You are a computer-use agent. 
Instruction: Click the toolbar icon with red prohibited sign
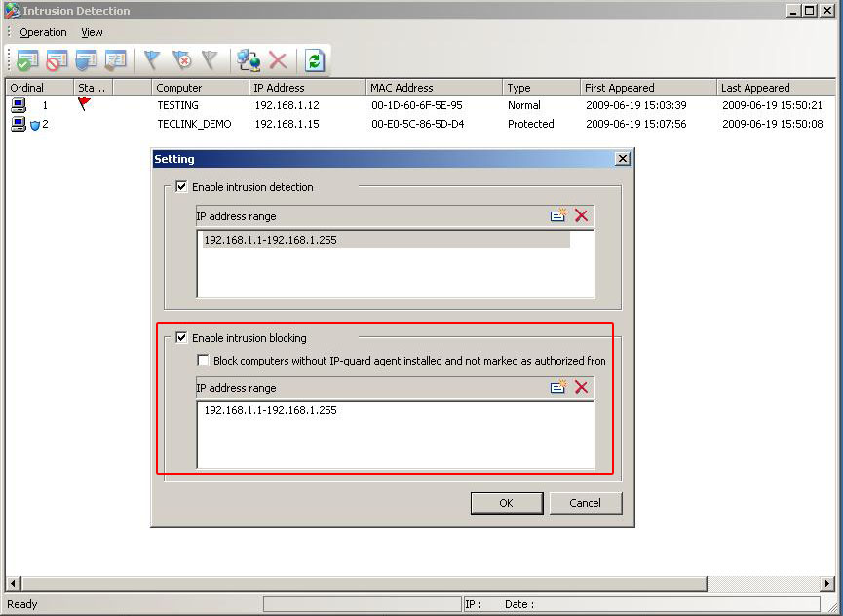pos(57,60)
